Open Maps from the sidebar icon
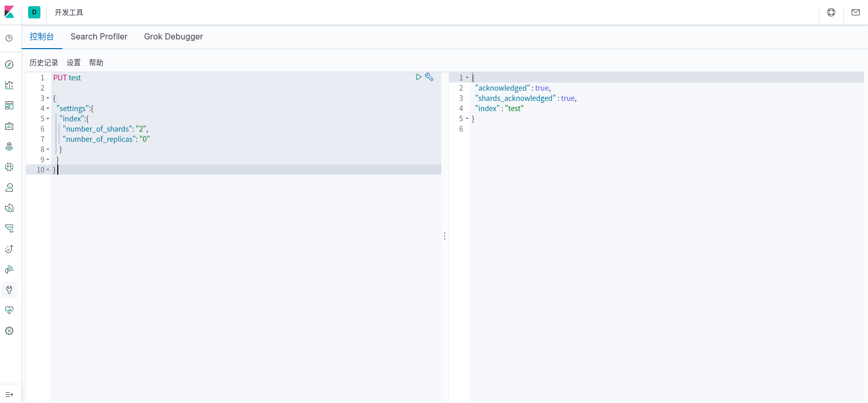 point(9,146)
